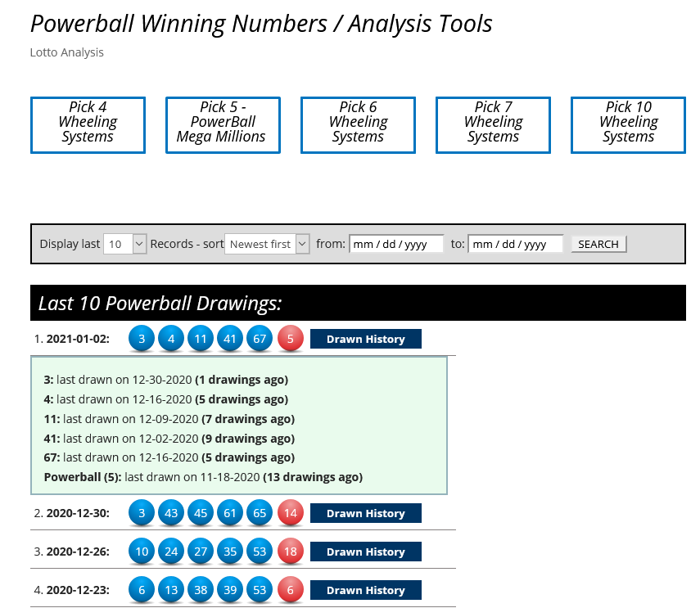Click the '11: last drawn on 12-09-2020' line
This screenshot has height=608, width=700.
pos(169,419)
